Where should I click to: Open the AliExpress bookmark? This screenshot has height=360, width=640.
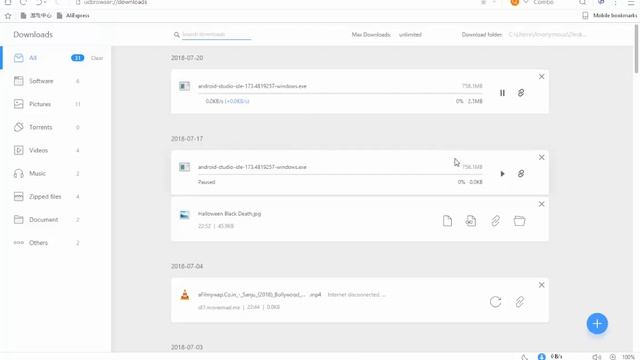tap(73, 16)
